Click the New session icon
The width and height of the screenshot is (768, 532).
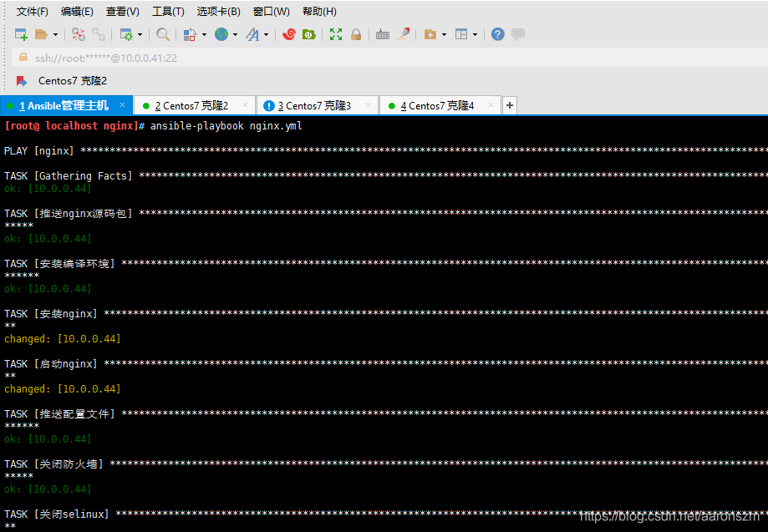pyautogui.click(x=21, y=34)
